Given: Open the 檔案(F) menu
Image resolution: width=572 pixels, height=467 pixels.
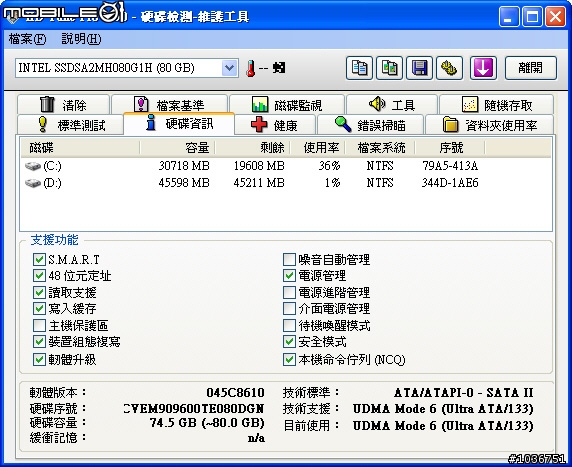Looking at the screenshot, I should pos(27,39).
